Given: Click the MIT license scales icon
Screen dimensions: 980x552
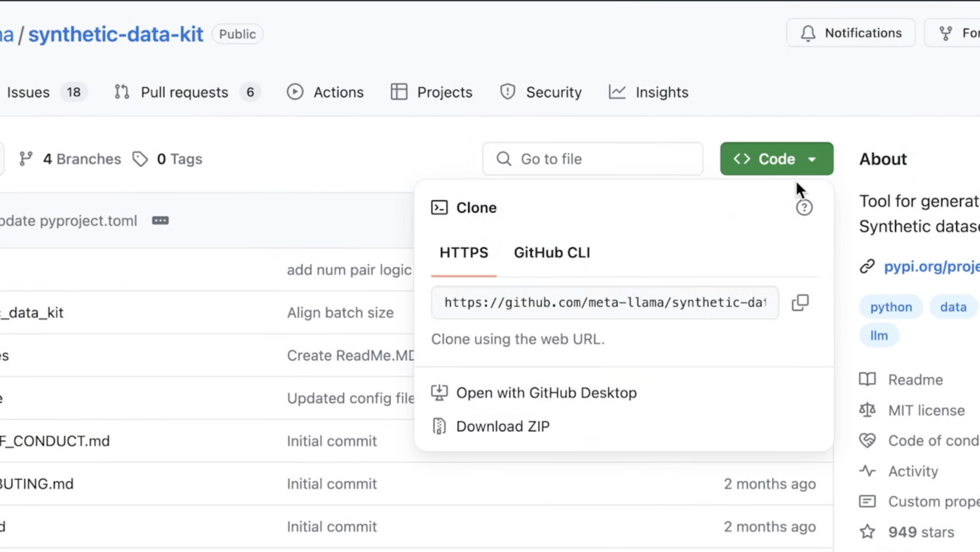Looking at the screenshot, I should [868, 410].
